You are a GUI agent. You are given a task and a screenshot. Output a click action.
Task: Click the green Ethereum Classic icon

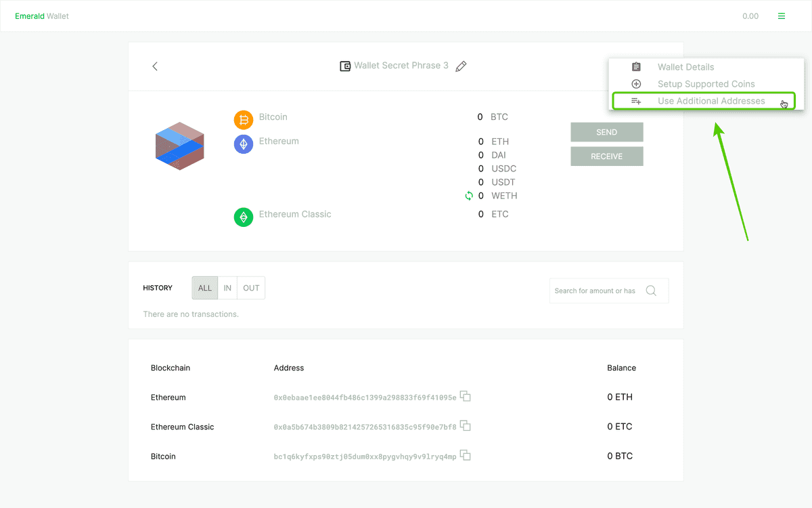244,217
